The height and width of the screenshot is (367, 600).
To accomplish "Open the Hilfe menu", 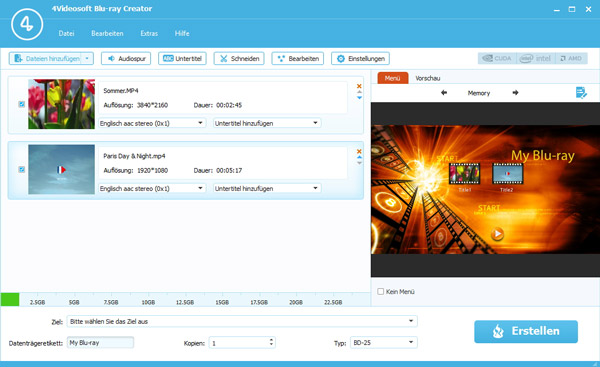I will coord(182,33).
